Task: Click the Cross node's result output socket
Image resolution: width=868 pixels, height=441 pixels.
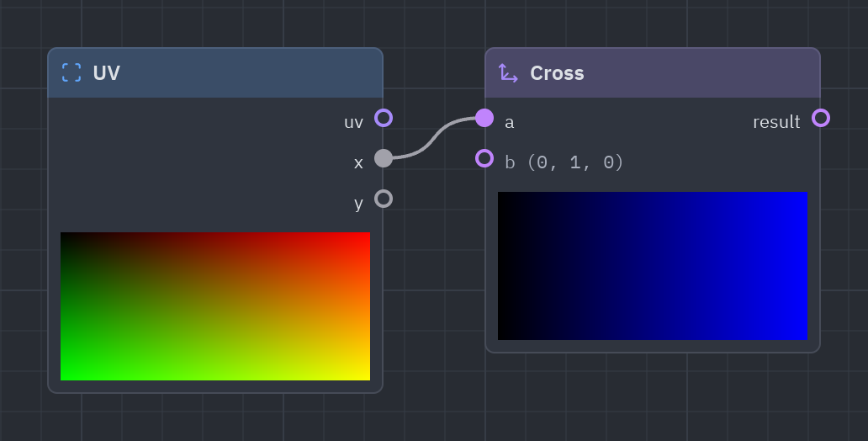Action: pos(821,118)
